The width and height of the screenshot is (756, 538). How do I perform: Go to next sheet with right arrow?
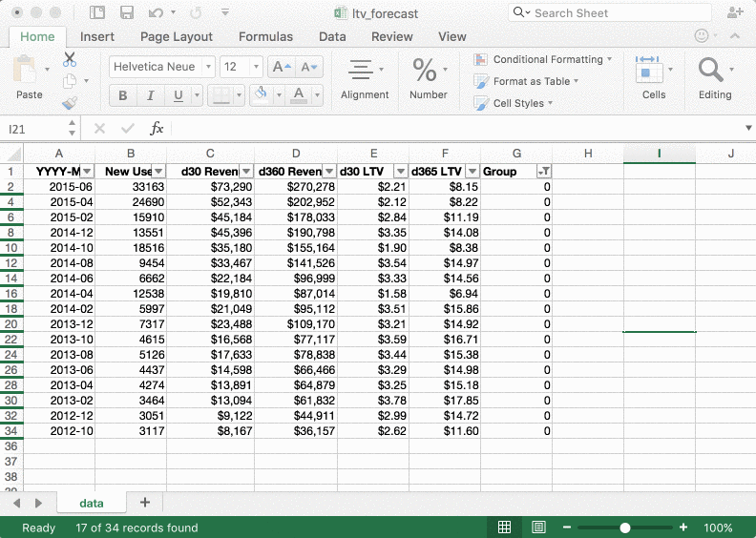pos(38,504)
